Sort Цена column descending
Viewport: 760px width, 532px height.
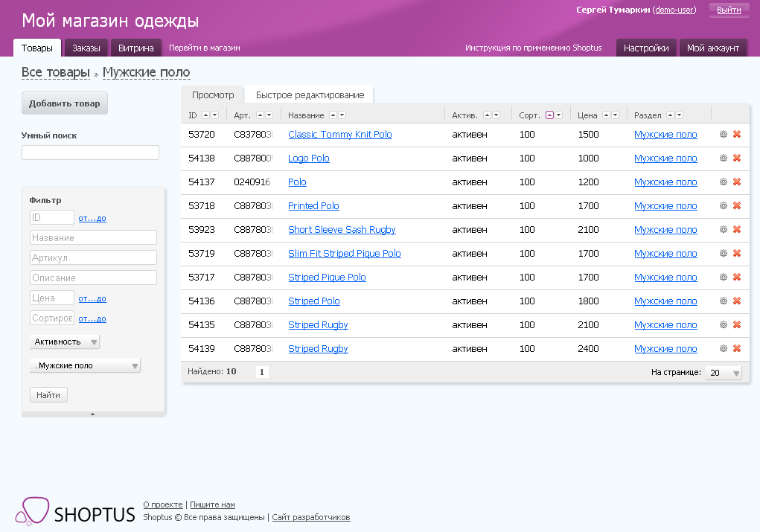point(615,115)
